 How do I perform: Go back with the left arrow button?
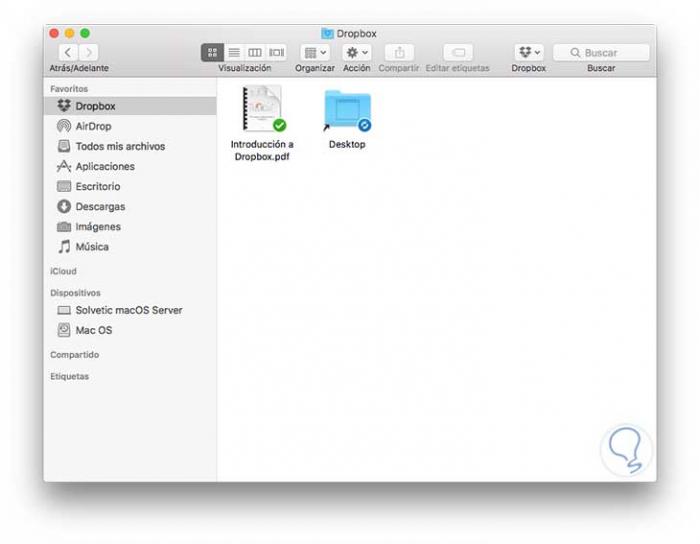(x=68, y=53)
